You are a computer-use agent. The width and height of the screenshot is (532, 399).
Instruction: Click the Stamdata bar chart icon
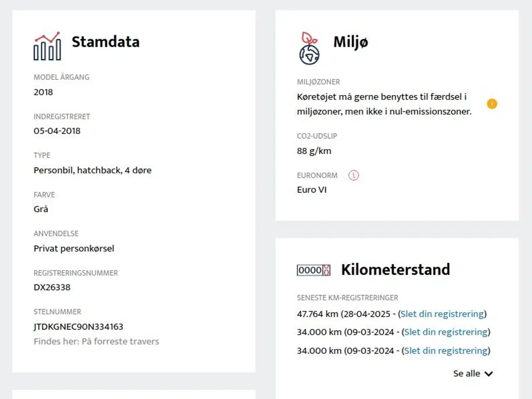pos(47,46)
